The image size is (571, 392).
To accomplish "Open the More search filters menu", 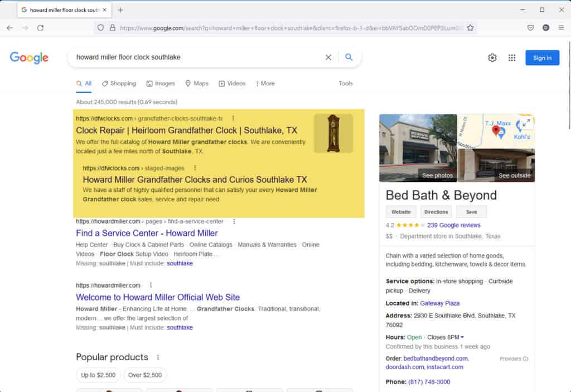I will (265, 84).
